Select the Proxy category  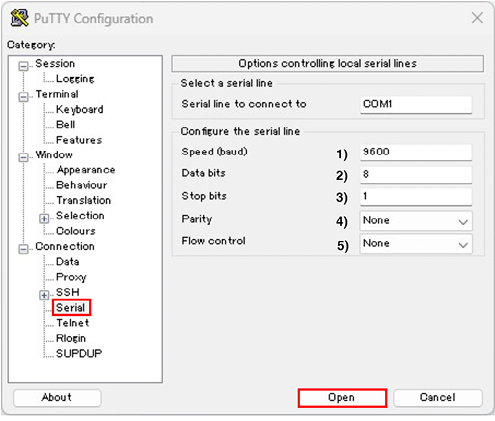click(x=71, y=277)
